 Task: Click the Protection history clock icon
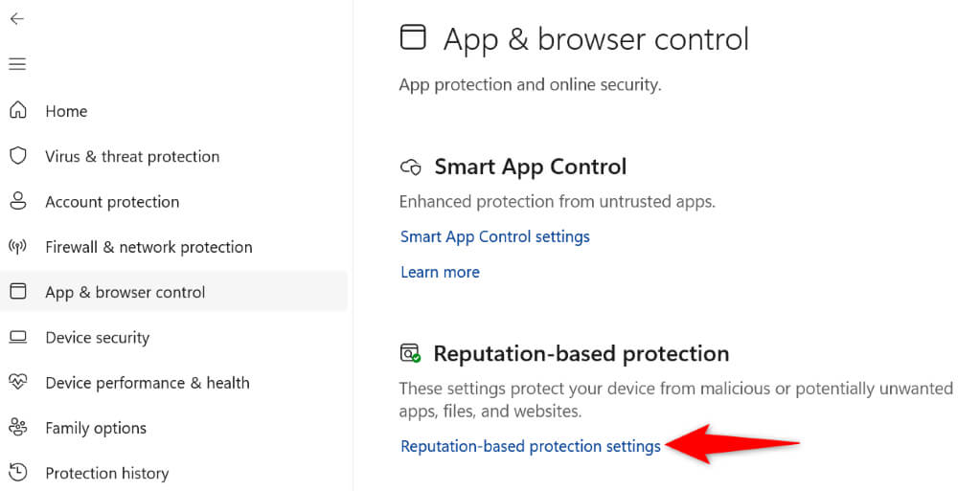[x=17, y=473]
